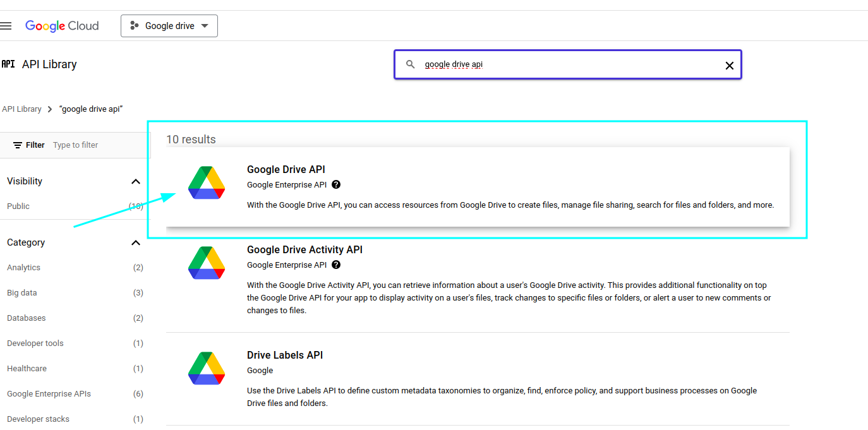Filter by Analytics category
This screenshot has height=430, width=868.
tap(24, 268)
